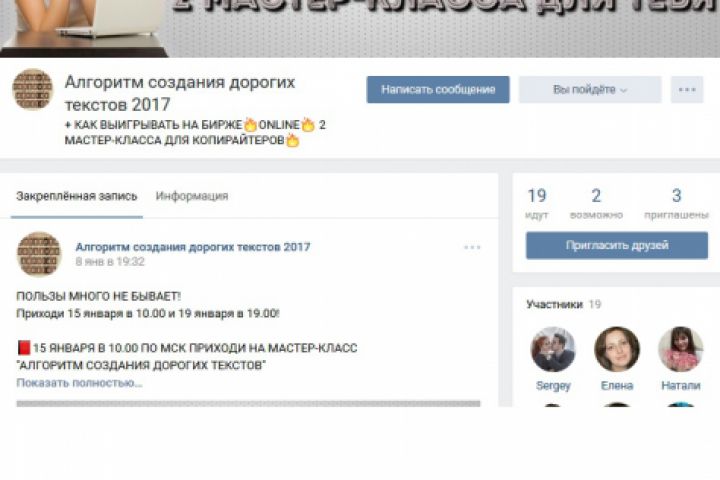
Task: Click the event avatar beside the title
Action: tap(33, 90)
